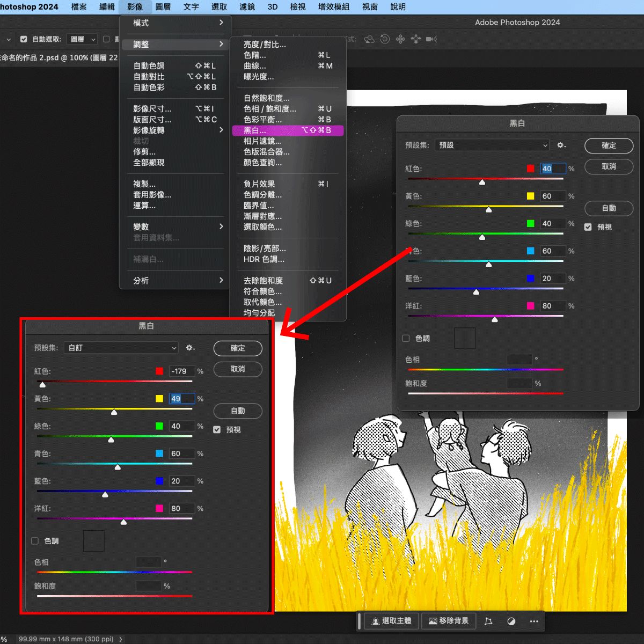
Task: Click the yellow color swatch in the 自訂 dialog
Action: (x=159, y=399)
